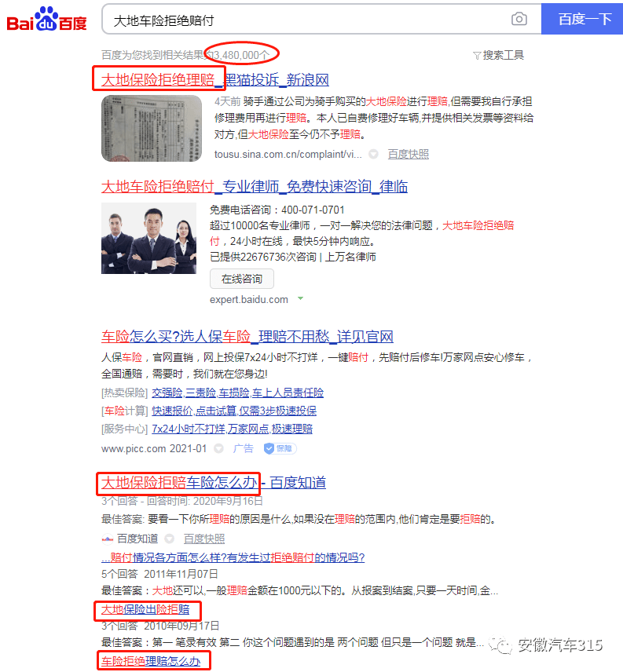The image size is (623, 672).
Task: Click the Baidu logo
Action: tap(46, 20)
